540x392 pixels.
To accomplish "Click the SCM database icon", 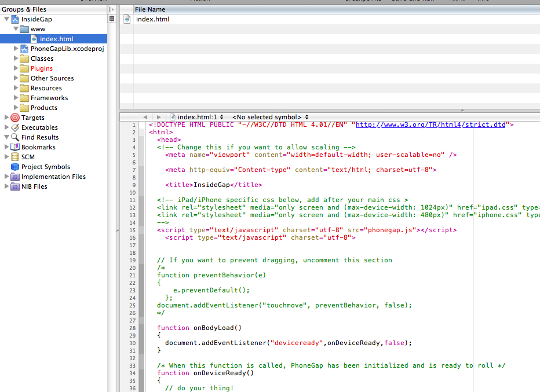I will (x=15, y=156).
